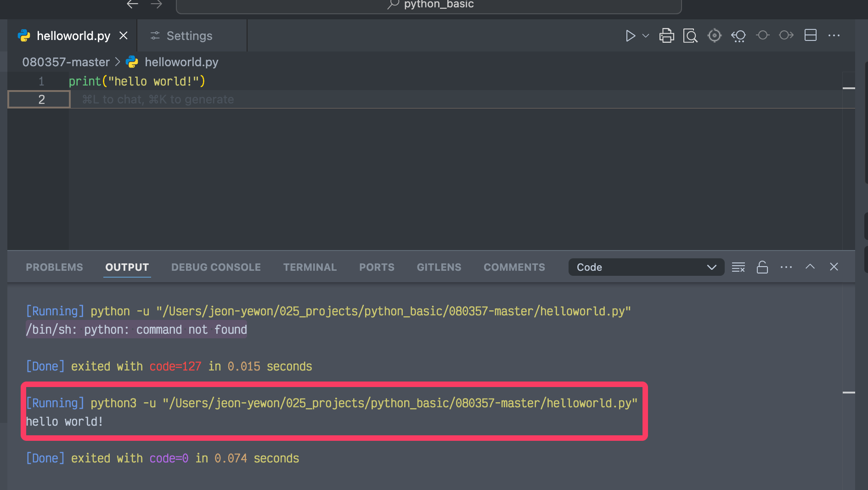Click 080357-master in the breadcrumb
This screenshot has height=490, width=868.
[x=66, y=62]
